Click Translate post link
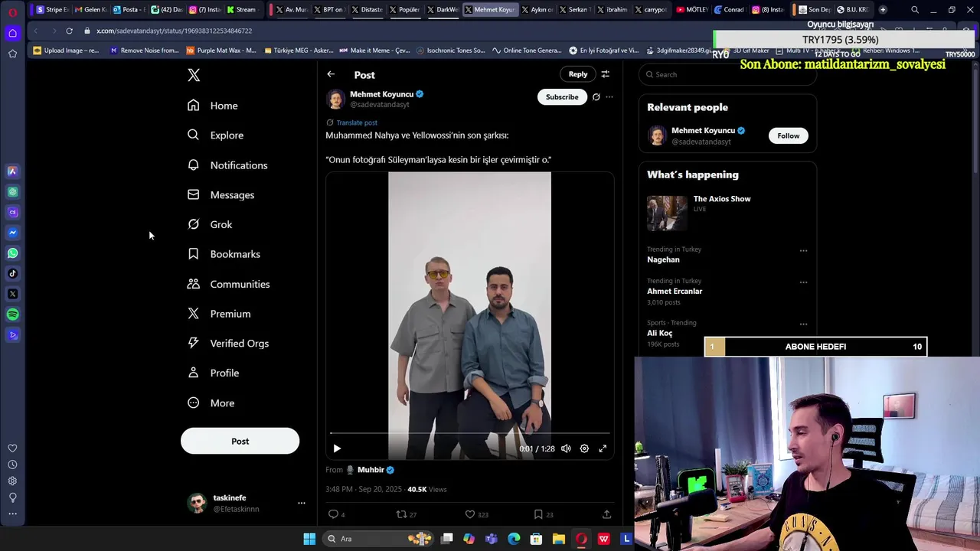This screenshot has height=551, width=980. tap(357, 122)
